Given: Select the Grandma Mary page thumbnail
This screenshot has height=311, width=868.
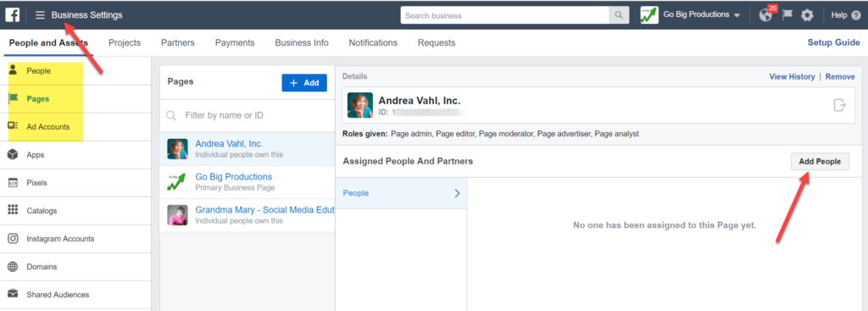Looking at the screenshot, I should click(178, 215).
